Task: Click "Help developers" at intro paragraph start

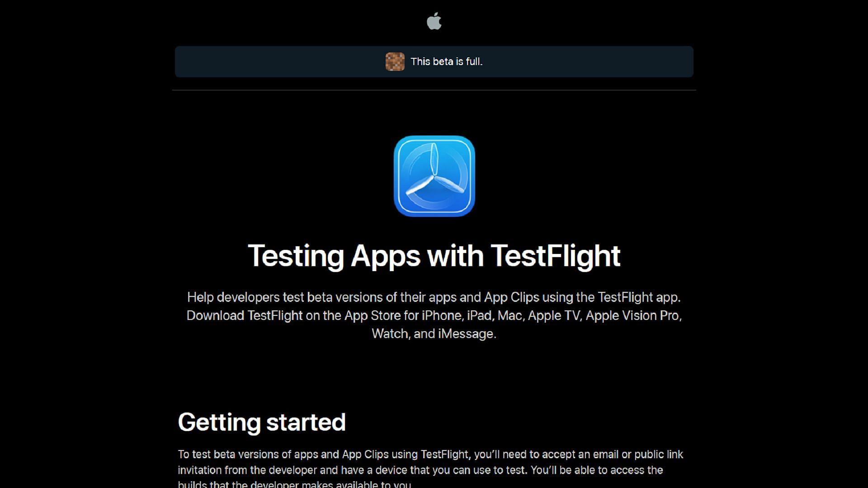Action: pos(233,297)
